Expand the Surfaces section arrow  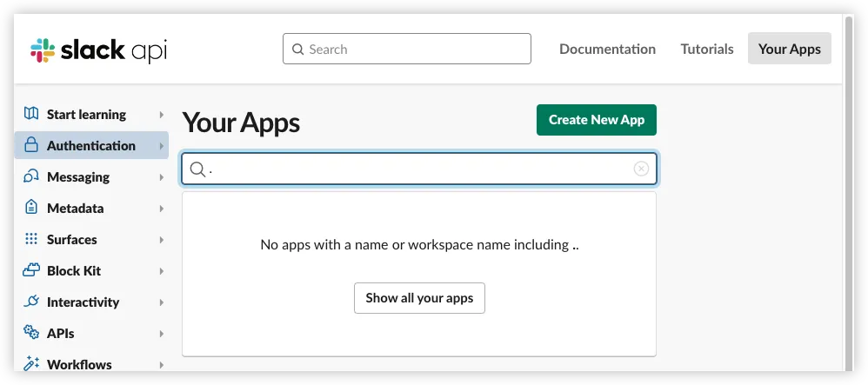pos(161,240)
